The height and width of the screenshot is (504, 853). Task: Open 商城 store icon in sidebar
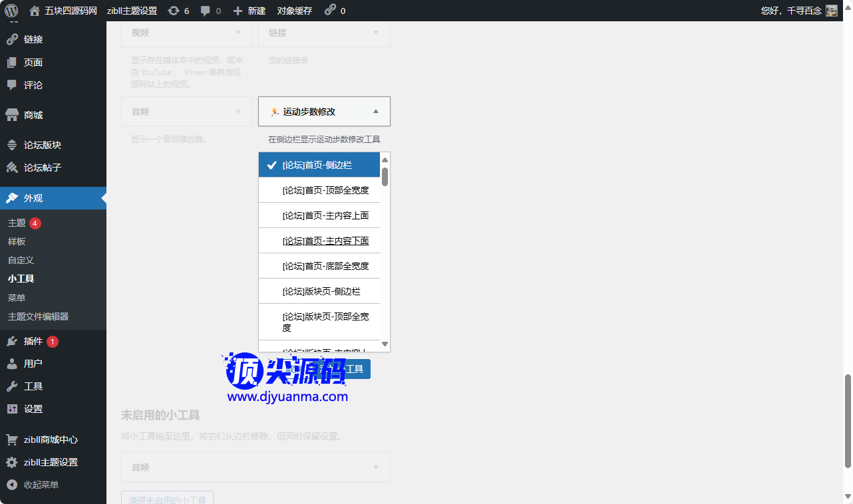point(12,115)
